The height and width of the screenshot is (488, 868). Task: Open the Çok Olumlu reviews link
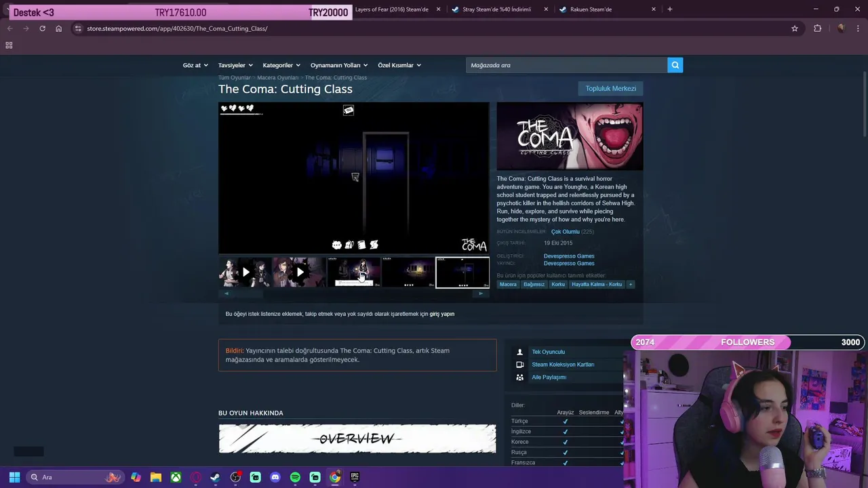pos(565,232)
